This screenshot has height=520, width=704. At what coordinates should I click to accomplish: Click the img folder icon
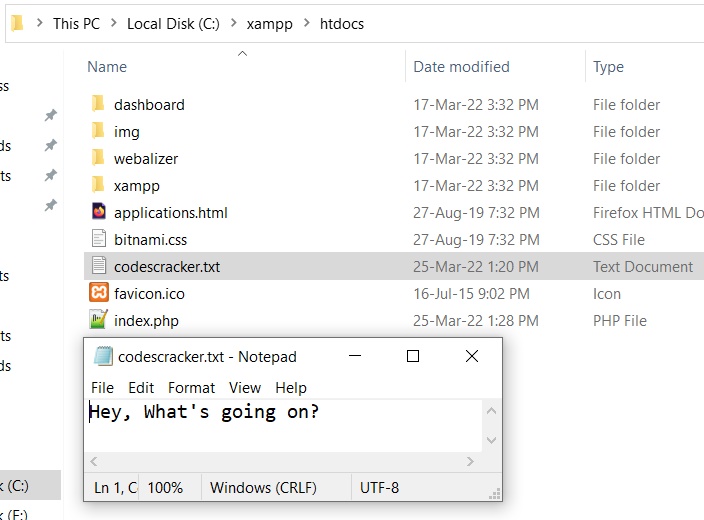click(x=98, y=131)
